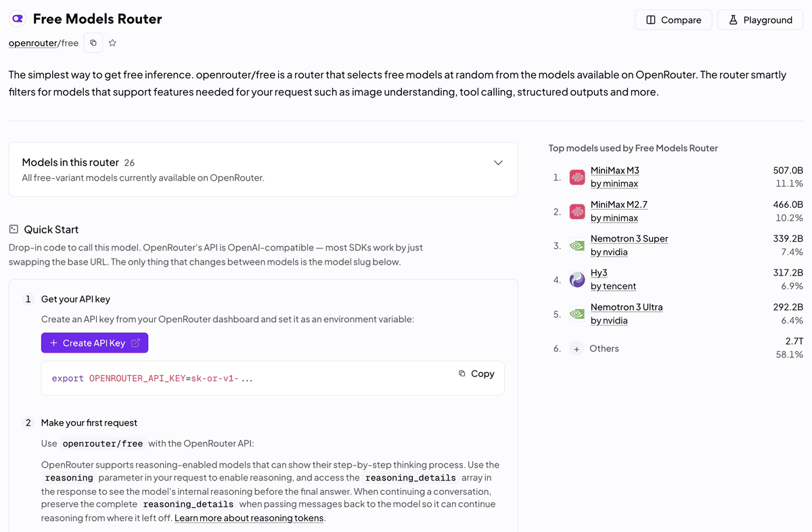
Task: Open the openrouter provider link
Action: [34, 43]
